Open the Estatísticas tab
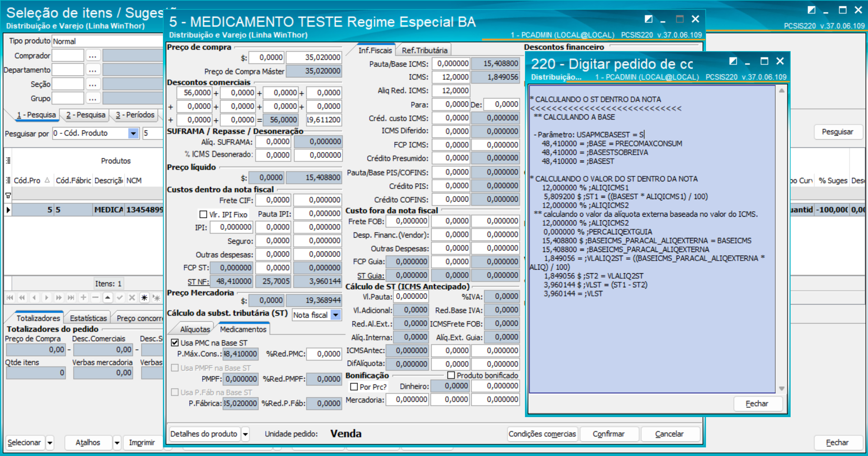 (88, 318)
